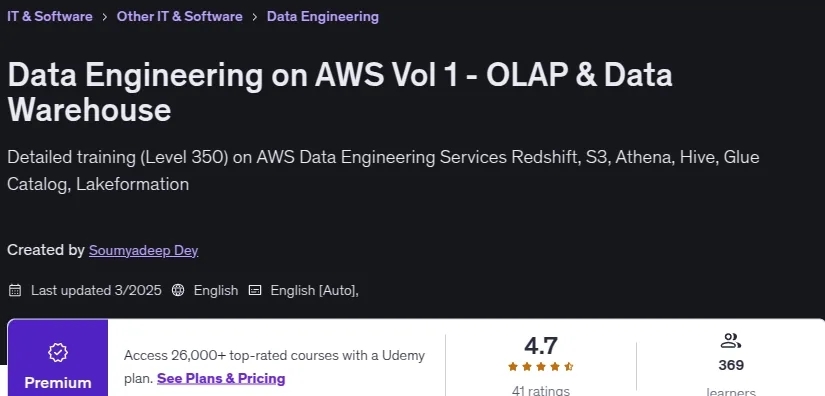Screen dimensions: 825x396
Task: Click the globe language icon
Action: click(178, 290)
